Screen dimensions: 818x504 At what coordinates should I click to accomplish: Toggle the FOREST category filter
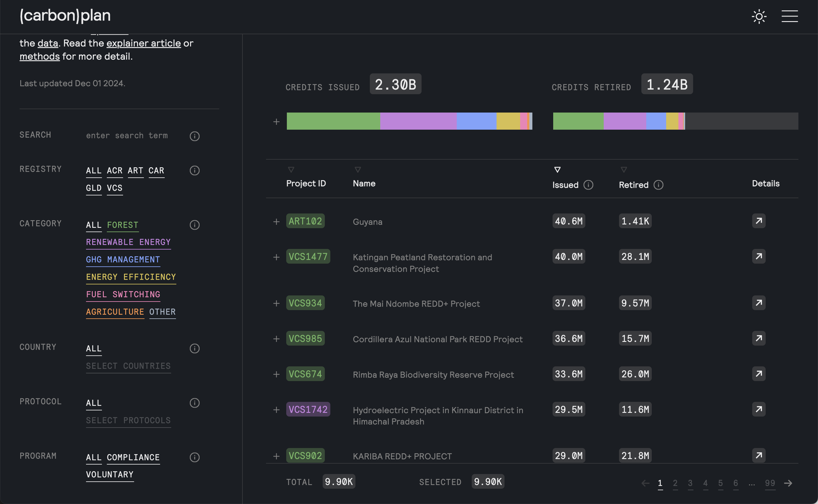[122, 225]
